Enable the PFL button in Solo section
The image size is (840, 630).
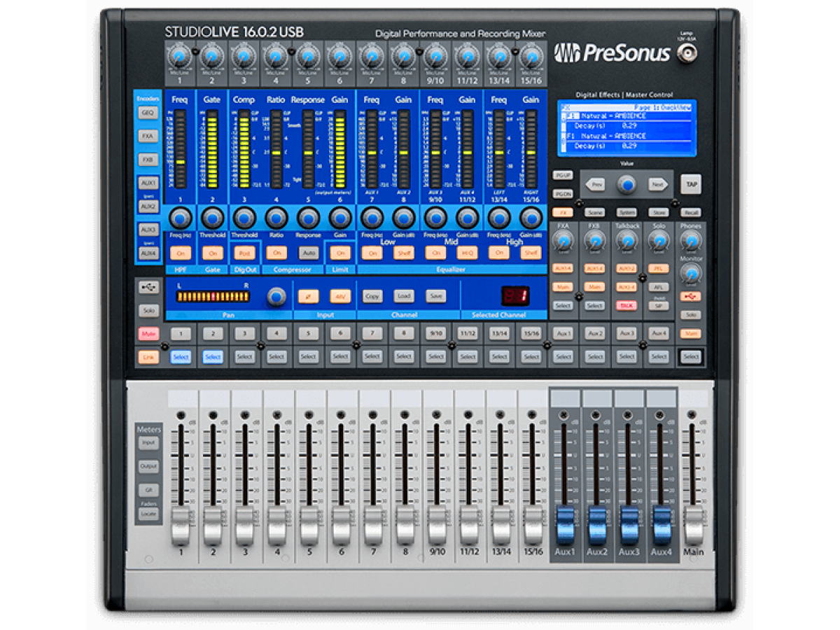(658, 268)
